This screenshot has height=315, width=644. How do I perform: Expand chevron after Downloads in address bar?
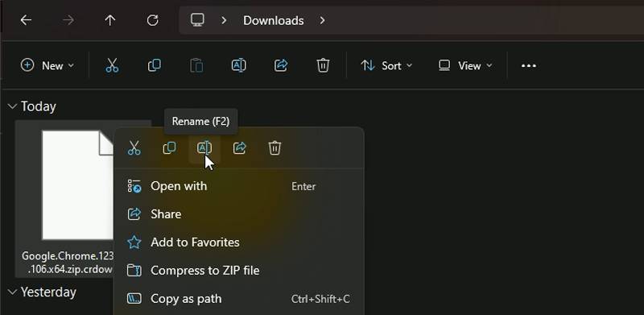(x=323, y=20)
